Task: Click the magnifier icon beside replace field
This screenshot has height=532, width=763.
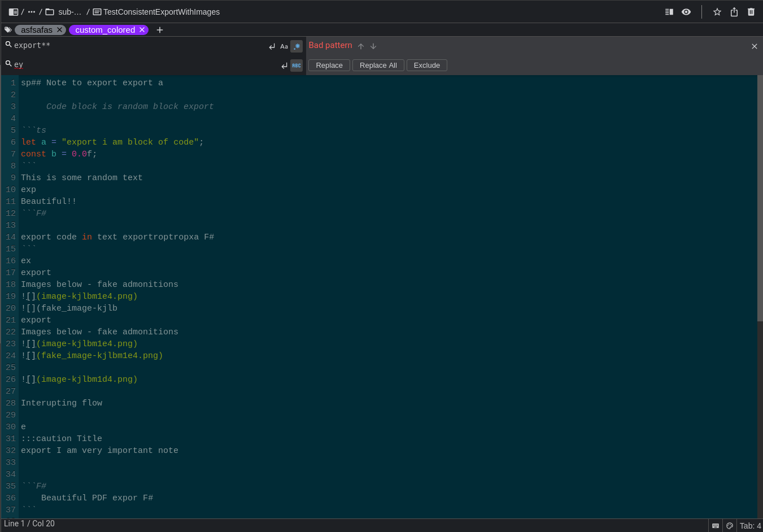Action: 8,64
